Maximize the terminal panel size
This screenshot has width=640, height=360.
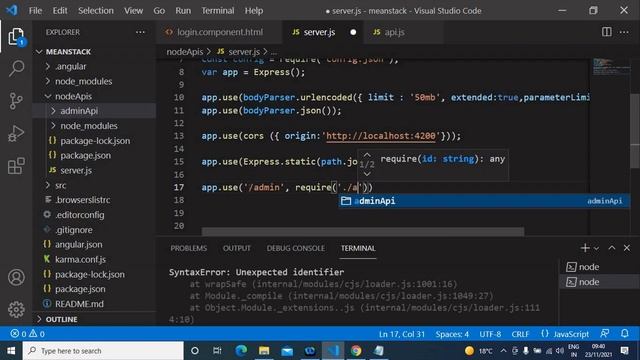coord(611,248)
